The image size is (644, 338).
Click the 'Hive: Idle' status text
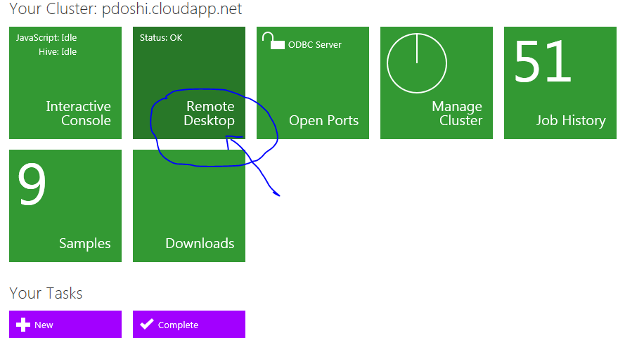pyautogui.click(x=58, y=52)
